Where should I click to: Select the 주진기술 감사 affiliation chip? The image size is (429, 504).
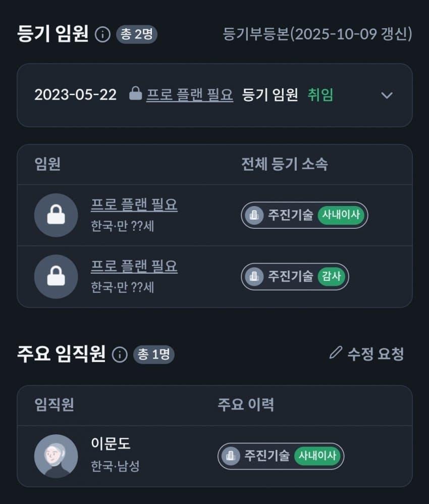click(295, 276)
